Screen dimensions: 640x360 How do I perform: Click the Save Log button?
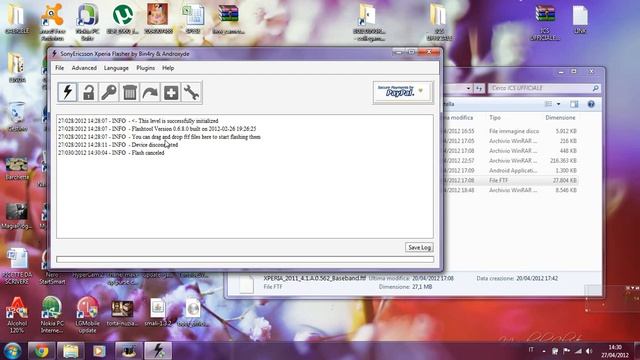[x=419, y=247]
